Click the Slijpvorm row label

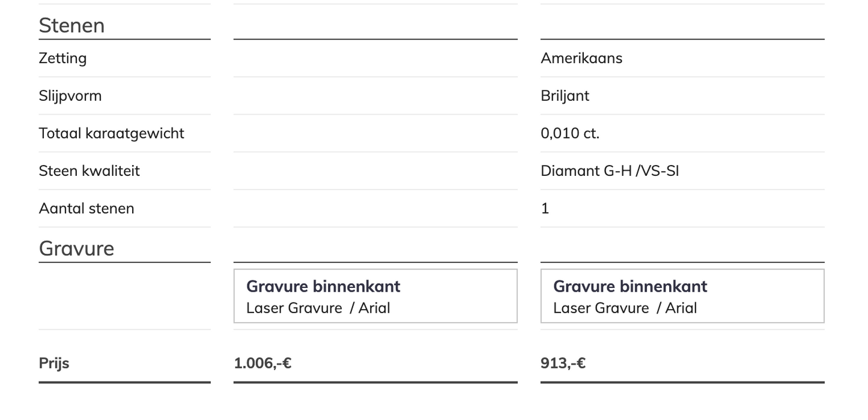click(x=70, y=96)
